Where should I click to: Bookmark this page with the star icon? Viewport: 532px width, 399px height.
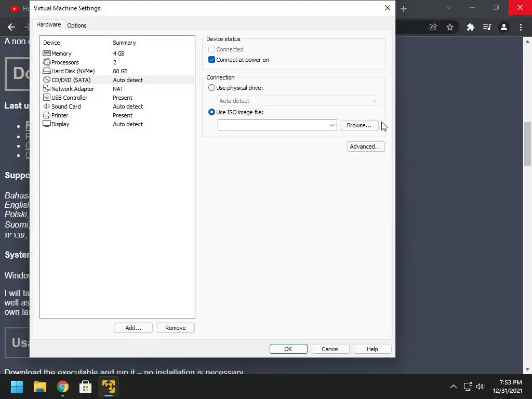pos(450,27)
